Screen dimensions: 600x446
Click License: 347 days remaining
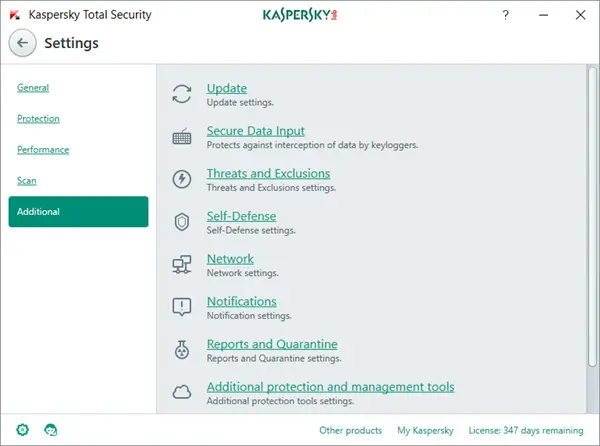526,430
